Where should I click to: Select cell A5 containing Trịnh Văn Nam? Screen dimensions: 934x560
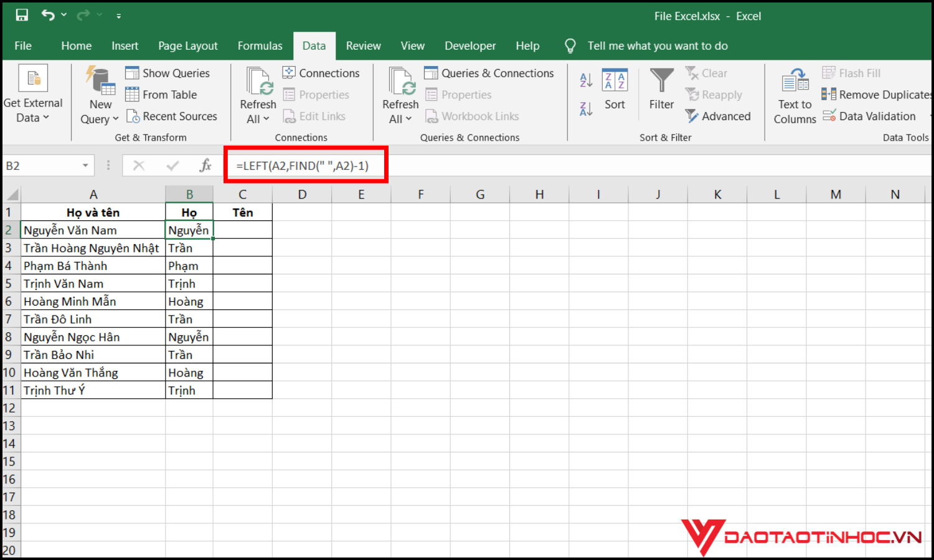click(93, 283)
